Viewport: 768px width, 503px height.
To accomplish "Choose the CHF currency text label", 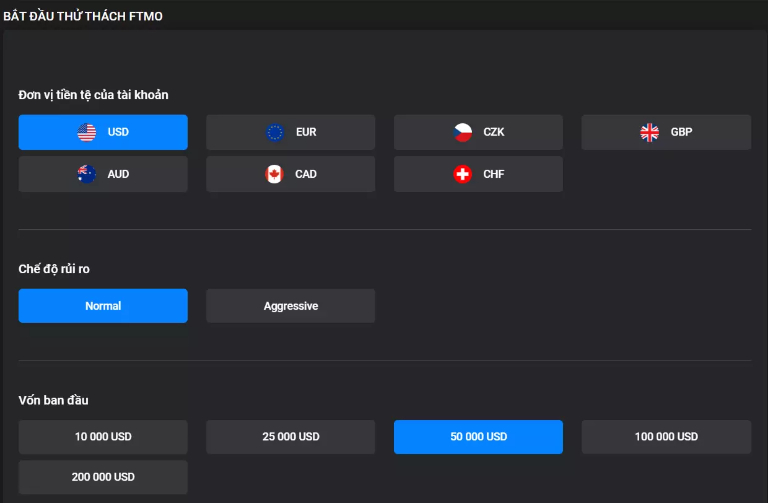I will (x=493, y=174).
